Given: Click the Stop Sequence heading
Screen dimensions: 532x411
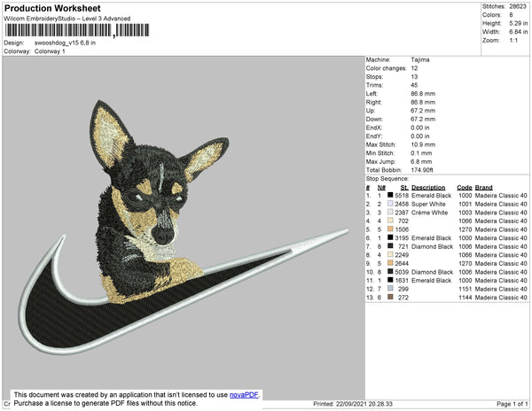Looking at the screenshot, I should coord(387,179).
